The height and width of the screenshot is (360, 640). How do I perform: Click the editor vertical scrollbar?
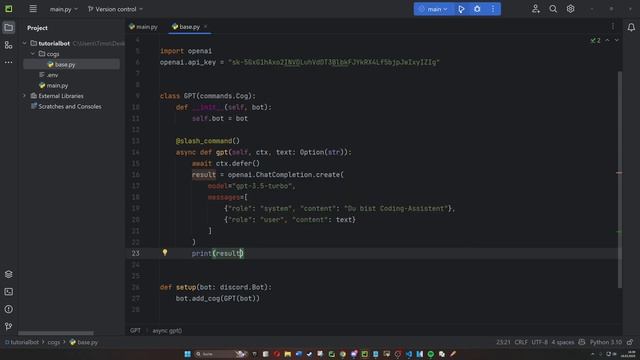pos(619,180)
